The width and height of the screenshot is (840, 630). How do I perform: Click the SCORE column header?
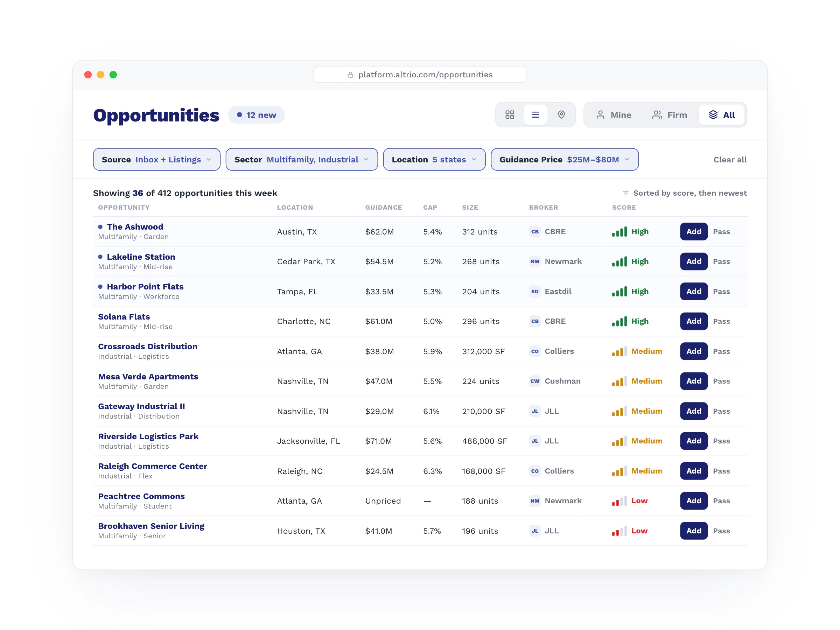[x=624, y=207]
